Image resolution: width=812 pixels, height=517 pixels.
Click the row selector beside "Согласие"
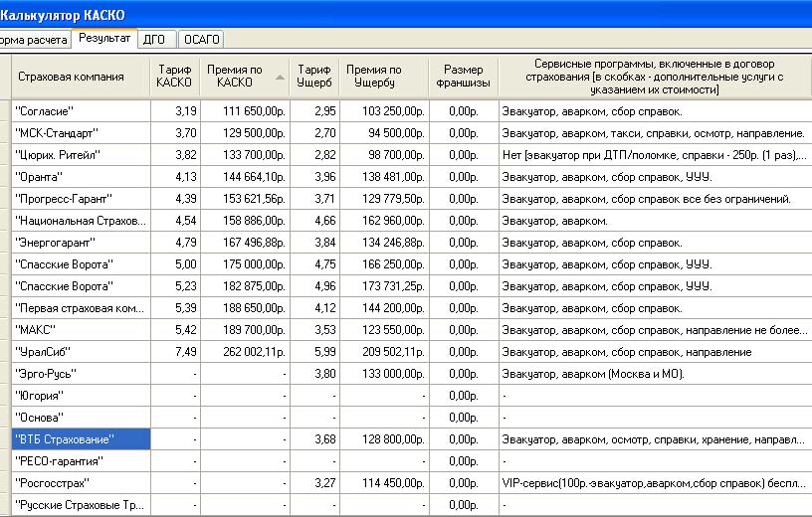click(5, 111)
